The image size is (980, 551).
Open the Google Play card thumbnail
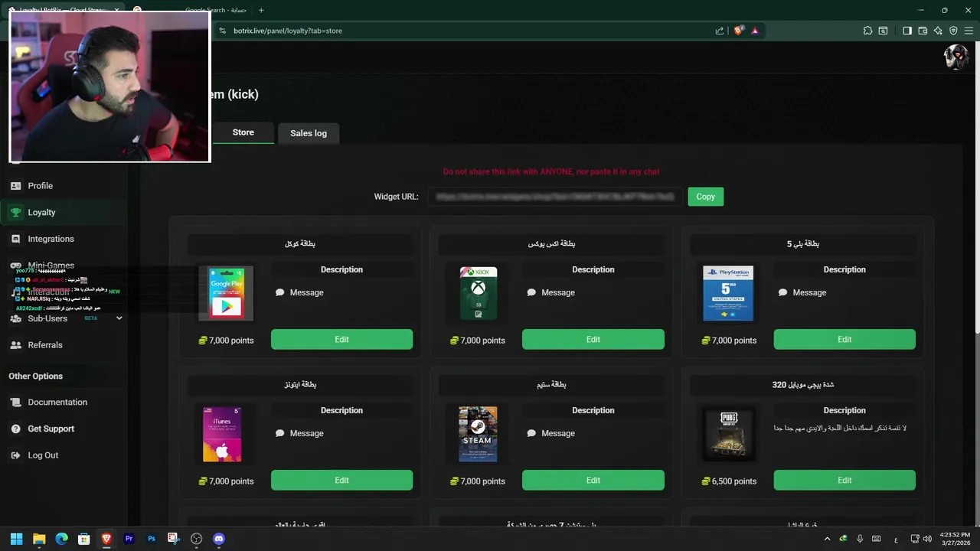(x=226, y=293)
